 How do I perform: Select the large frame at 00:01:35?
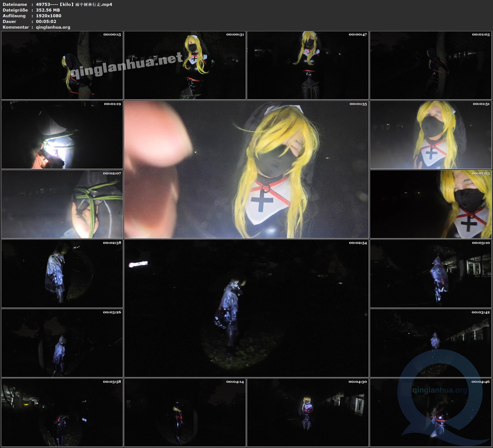[246, 169]
